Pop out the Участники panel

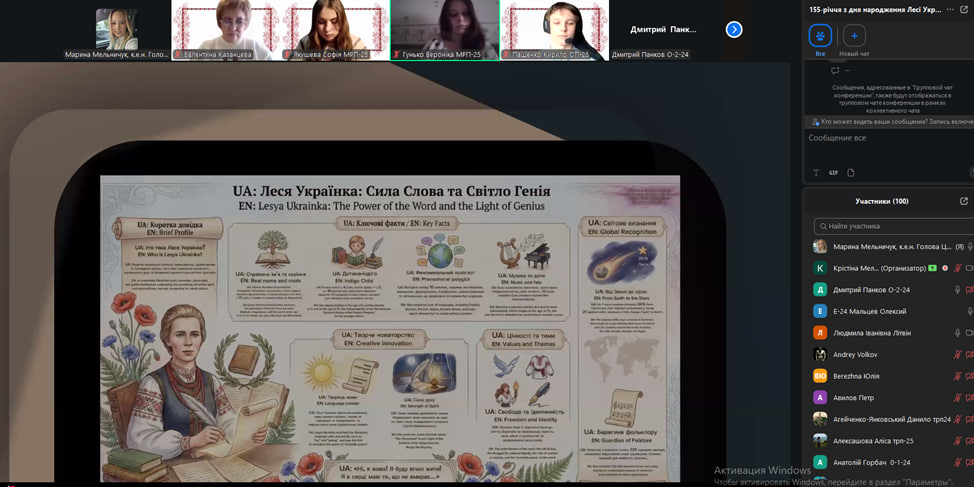(x=963, y=201)
